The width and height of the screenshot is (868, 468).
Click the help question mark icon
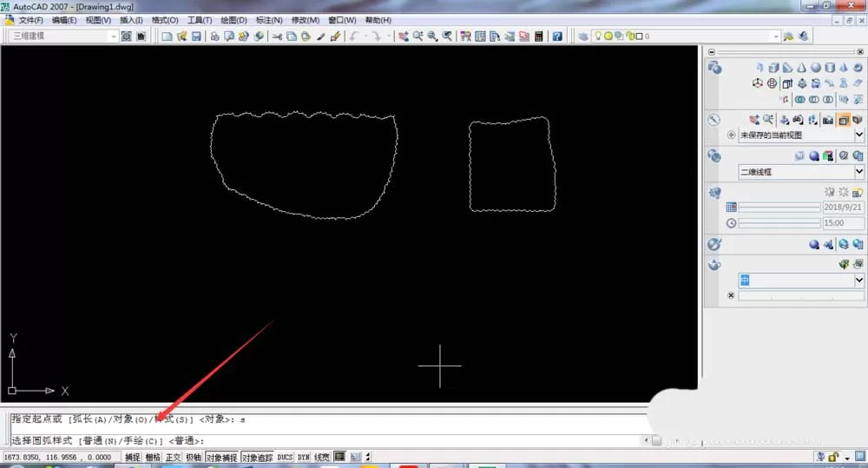pyautogui.click(x=557, y=36)
